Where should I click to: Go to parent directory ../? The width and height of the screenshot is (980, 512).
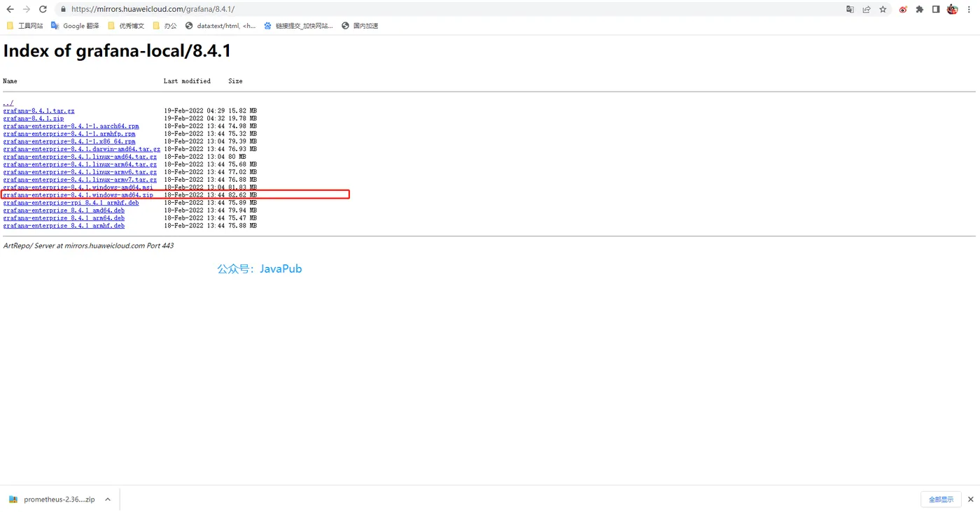pos(8,103)
